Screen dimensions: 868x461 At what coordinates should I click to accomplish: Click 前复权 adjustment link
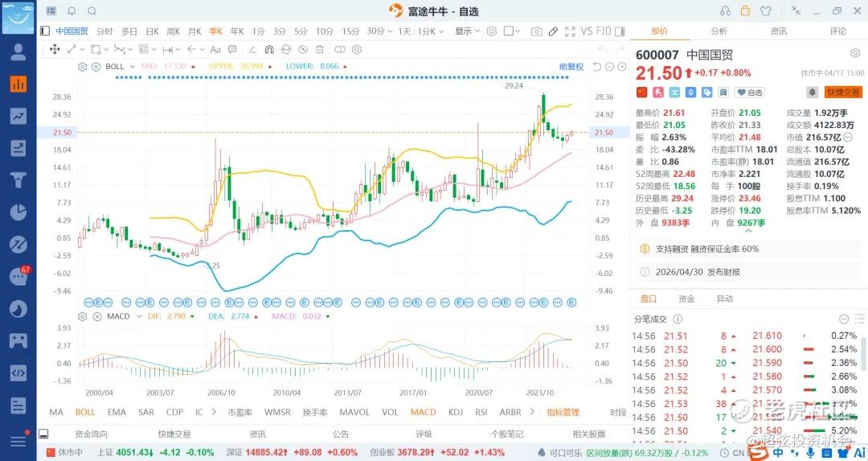point(571,67)
